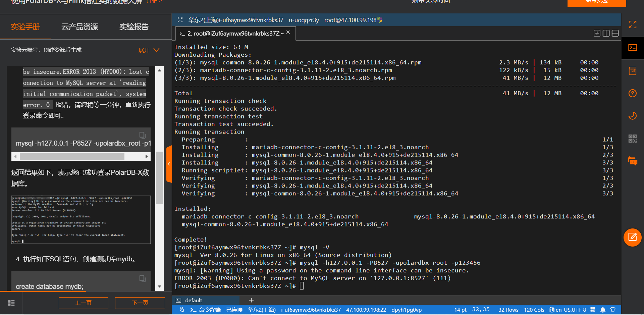Expand account info with 展开 chevron
The width and height of the screenshot is (644, 315).
[149, 50]
